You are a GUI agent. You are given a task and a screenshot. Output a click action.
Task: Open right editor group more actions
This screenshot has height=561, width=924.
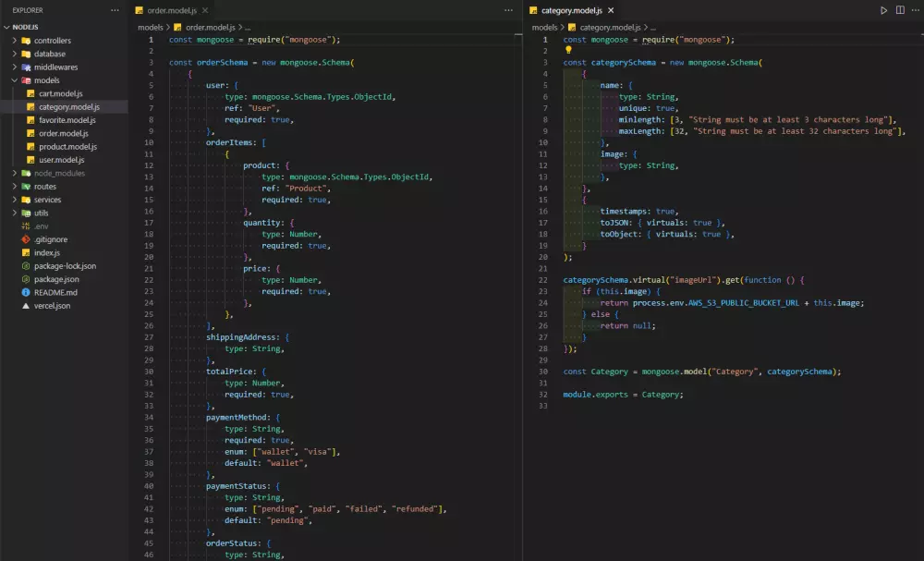click(917, 10)
